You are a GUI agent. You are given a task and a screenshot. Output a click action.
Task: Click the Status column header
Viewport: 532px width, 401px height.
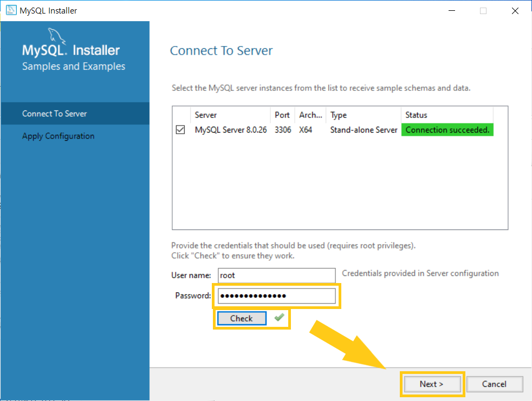[x=447, y=115]
